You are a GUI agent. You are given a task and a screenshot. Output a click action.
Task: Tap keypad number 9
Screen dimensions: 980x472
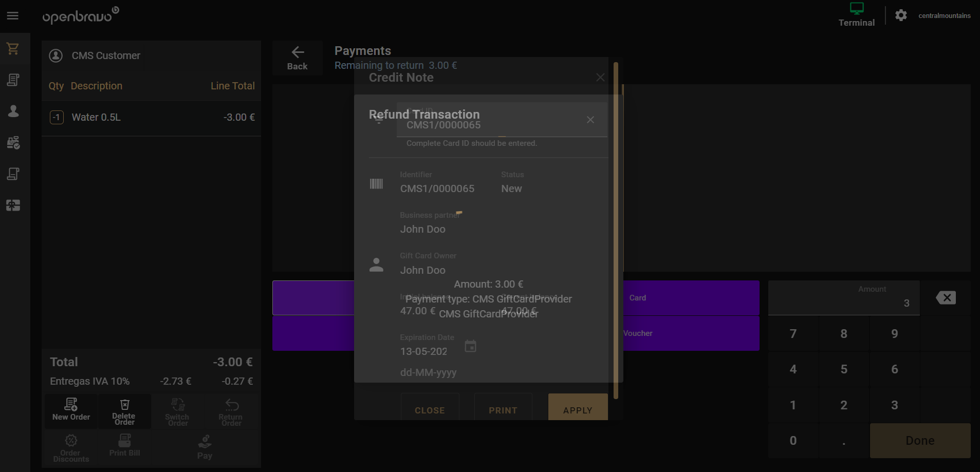click(895, 334)
